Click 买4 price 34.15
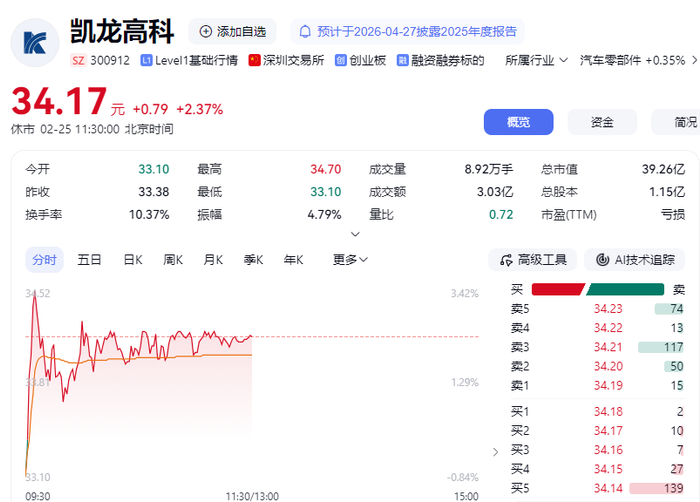The width and height of the screenshot is (700, 502). click(x=608, y=469)
